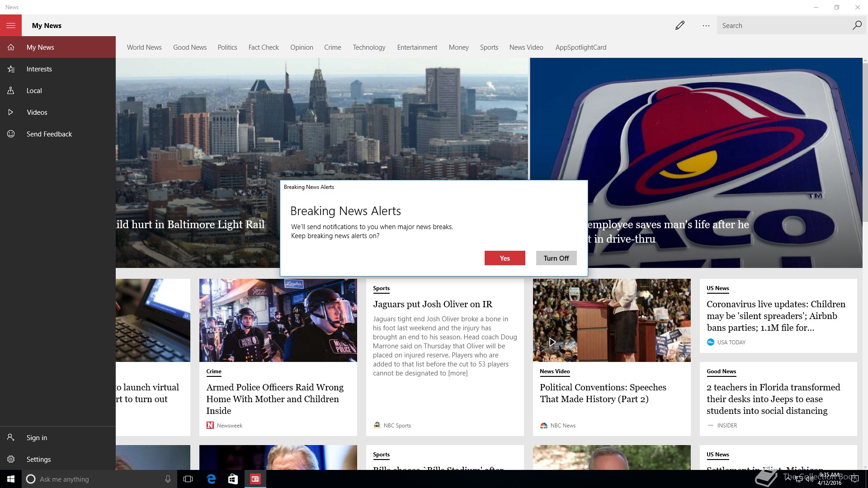Viewport: 868px width, 488px height.
Task: Go to the Crime tab
Action: coord(333,47)
